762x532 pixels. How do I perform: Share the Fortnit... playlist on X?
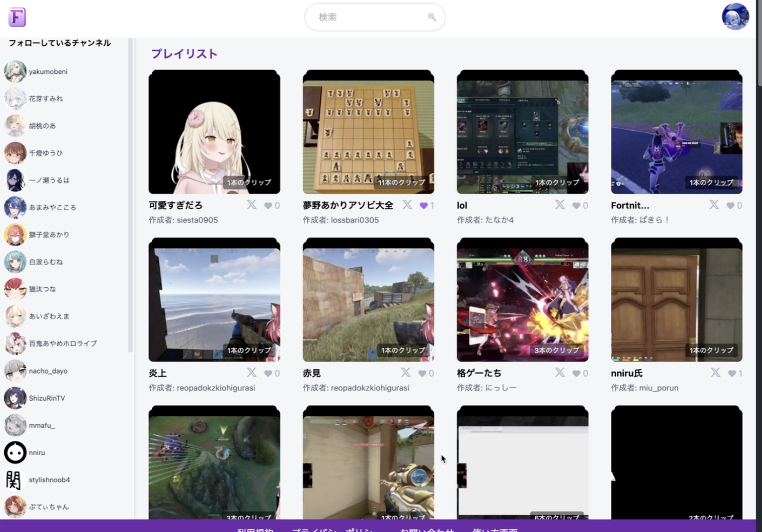(714, 205)
